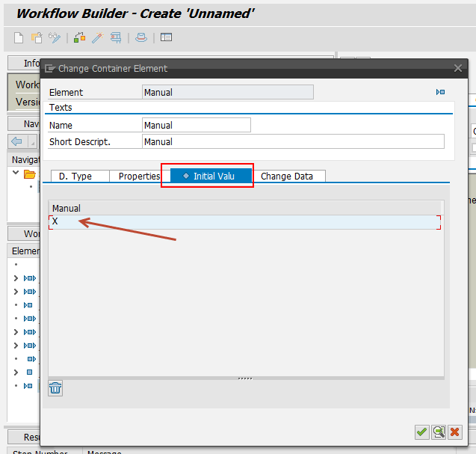
Task: Select the Initial Valu tab
Action: (211, 177)
